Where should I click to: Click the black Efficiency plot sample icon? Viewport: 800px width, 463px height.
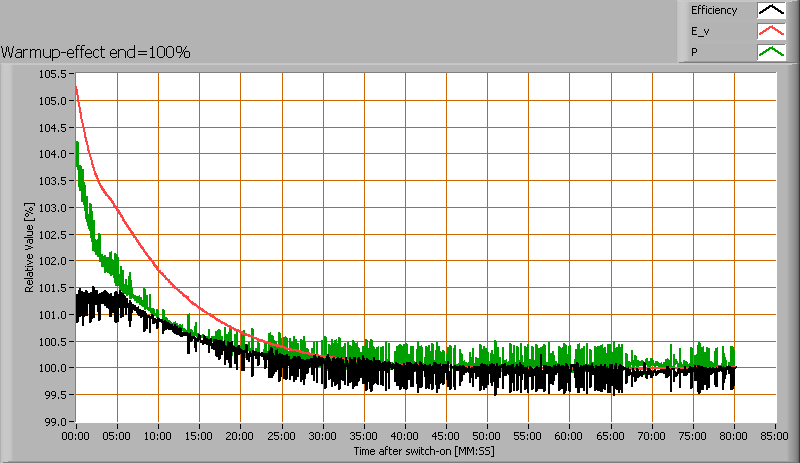click(770, 11)
